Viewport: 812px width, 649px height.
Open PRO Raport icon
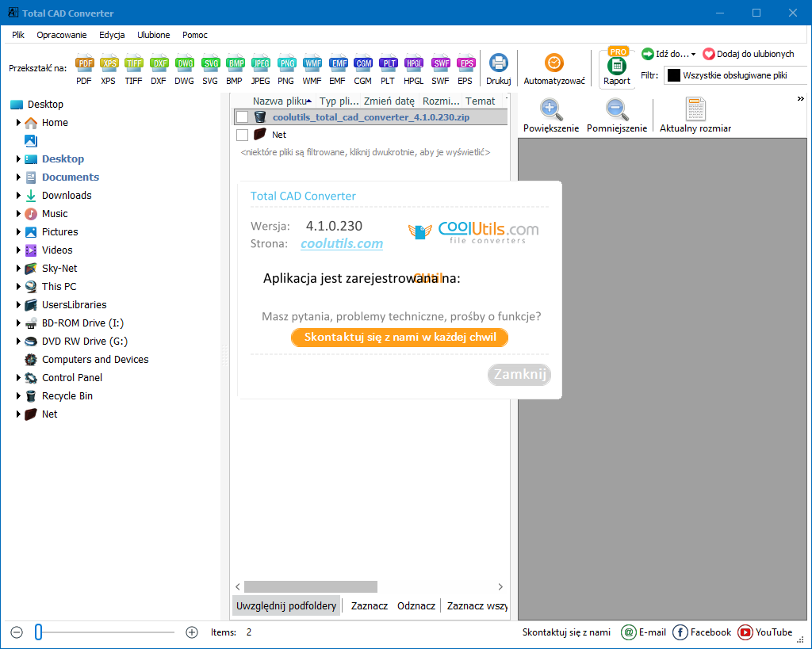(617, 65)
